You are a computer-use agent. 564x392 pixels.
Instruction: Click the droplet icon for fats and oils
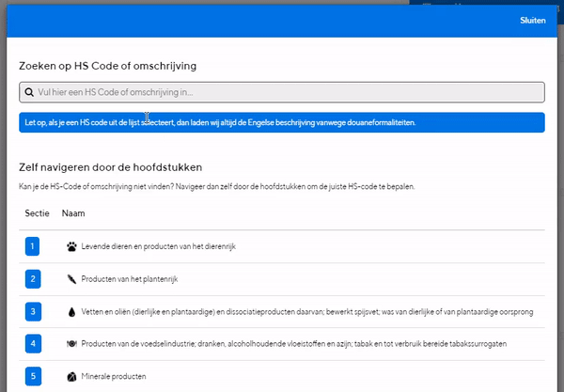pyautogui.click(x=71, y=312)
